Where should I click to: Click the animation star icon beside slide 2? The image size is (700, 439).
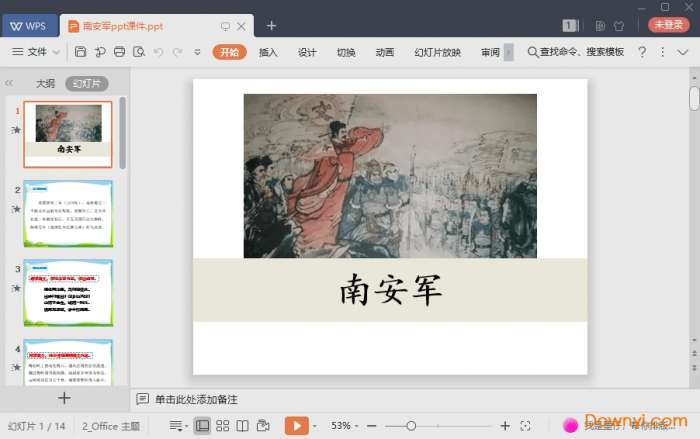tap(16, 209)
